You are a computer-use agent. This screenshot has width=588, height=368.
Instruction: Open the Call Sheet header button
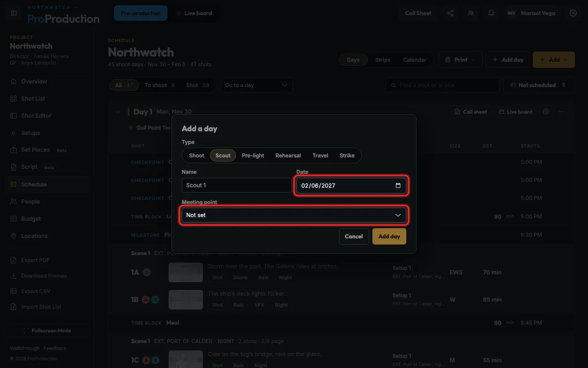[418, 13]
